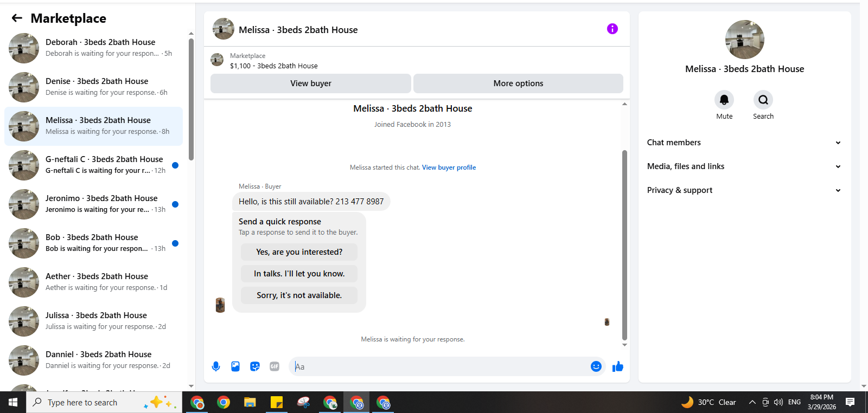
Task: Open Aether's 3beds 2bath House conversation
Action: tap(93, 282)
